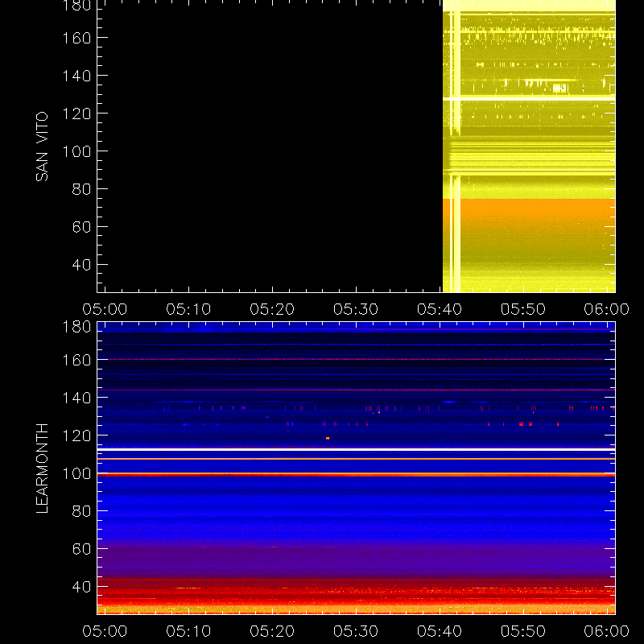
Task: Choose the 05:10 time label under Learmonth plot
Action: 188,631
